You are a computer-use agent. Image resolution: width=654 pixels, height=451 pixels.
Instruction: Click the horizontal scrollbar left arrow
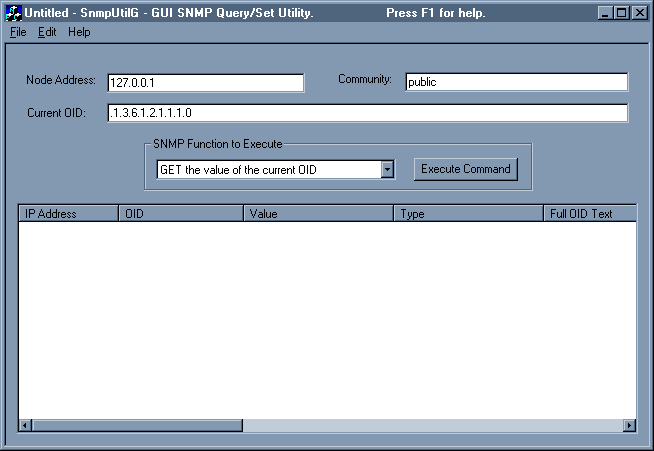tap(26, 425)
